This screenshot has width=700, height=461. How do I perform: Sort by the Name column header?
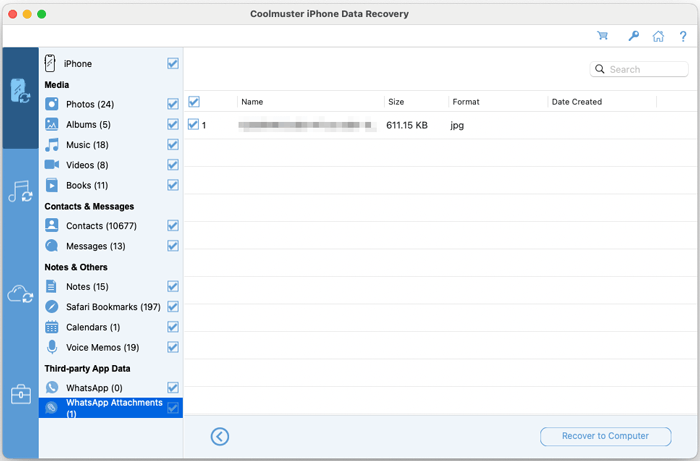pos(252,102)
